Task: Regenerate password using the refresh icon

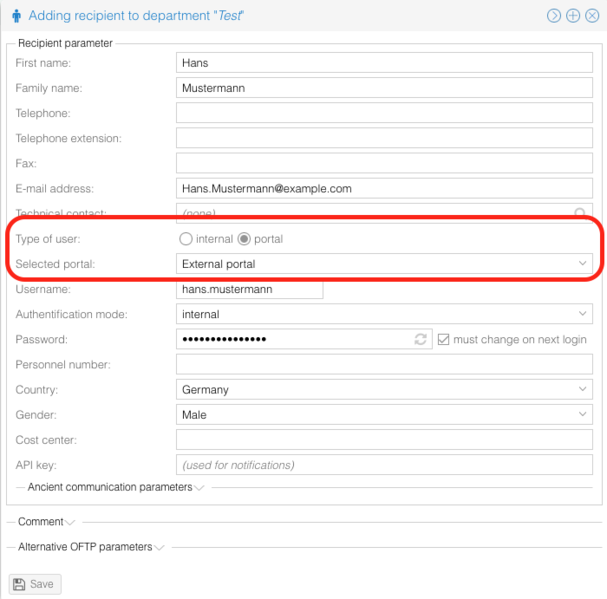Action: pos(422,340)
